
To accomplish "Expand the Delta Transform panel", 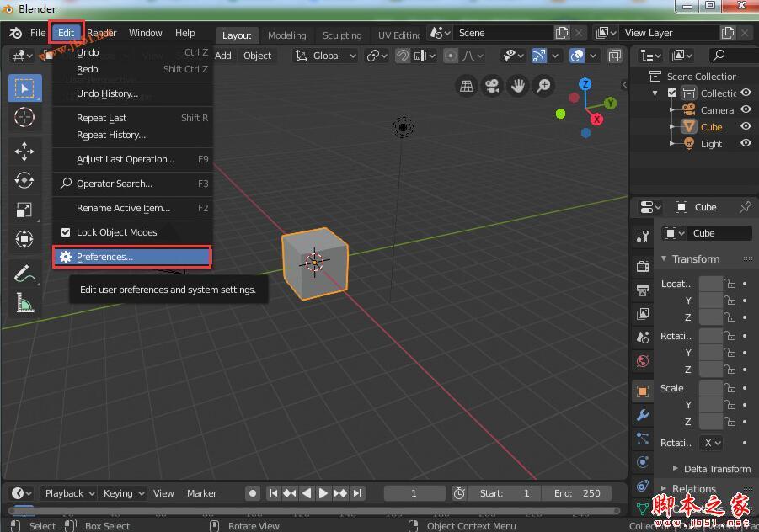I will [x=676, y=468].
